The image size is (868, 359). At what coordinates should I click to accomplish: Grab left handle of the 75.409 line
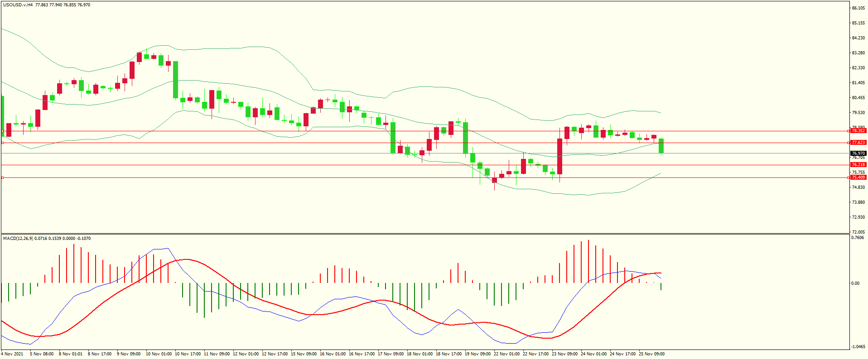click(3, 177)
